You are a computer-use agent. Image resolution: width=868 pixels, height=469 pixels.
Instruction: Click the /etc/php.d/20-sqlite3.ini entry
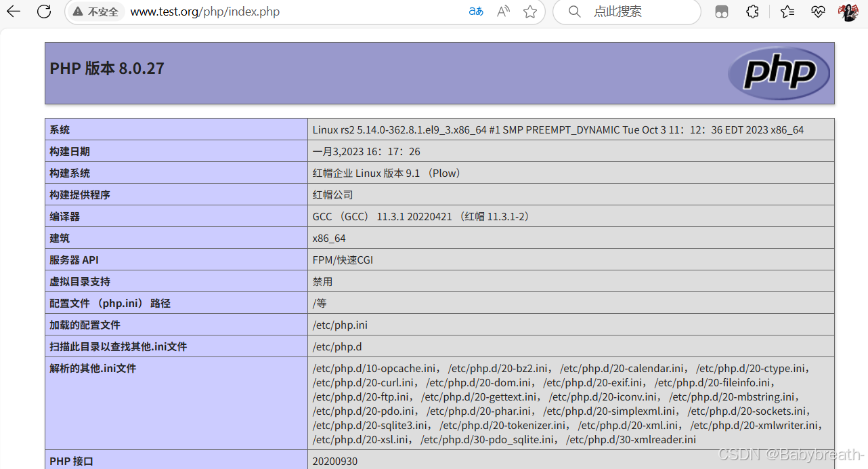pyautogui.click(x=370, y=425)
